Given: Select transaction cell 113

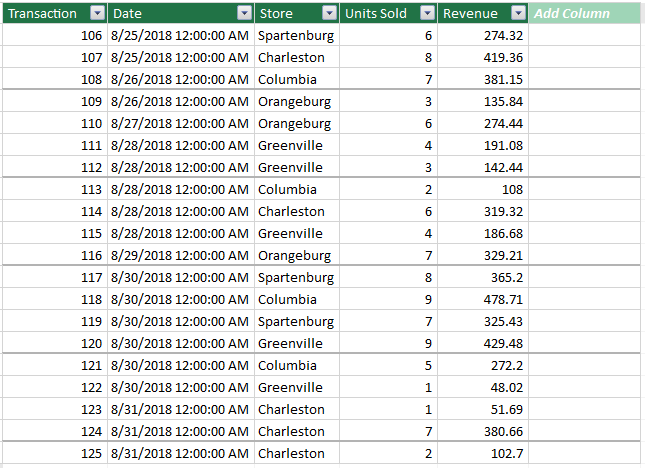Looking at the screenshot, I should (x=55, y=189).
